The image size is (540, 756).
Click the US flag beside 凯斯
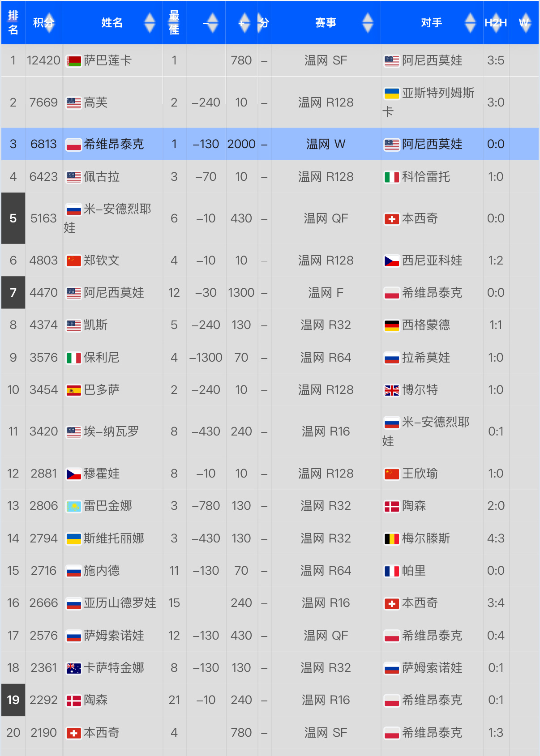click(x=74, y=325)
